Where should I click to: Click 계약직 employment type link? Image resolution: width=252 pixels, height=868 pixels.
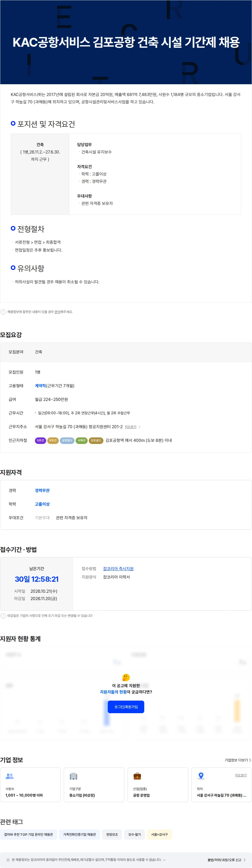pos(40,386)
